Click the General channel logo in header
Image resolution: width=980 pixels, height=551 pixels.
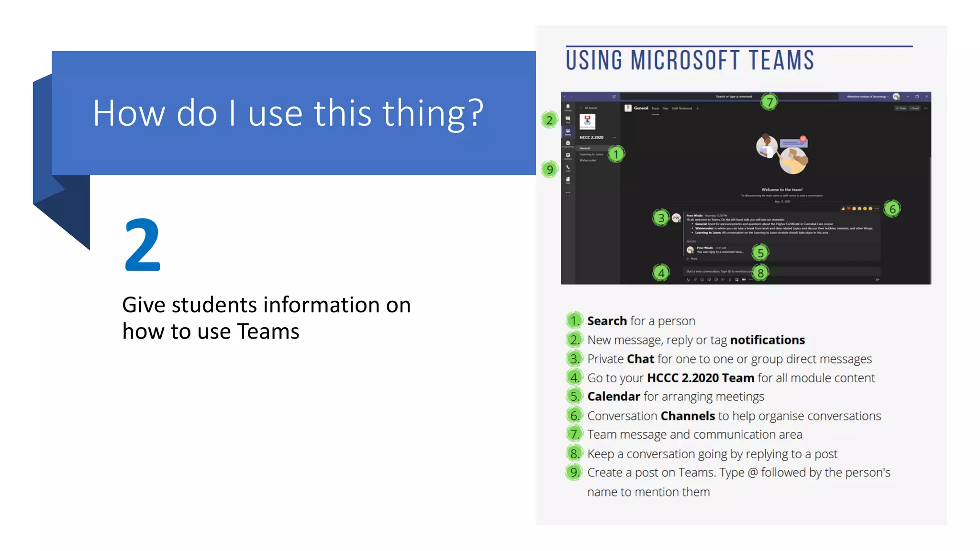(628, 109)
